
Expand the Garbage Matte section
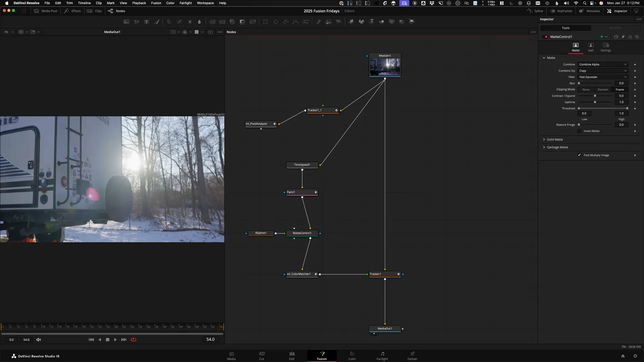point(544,147)
